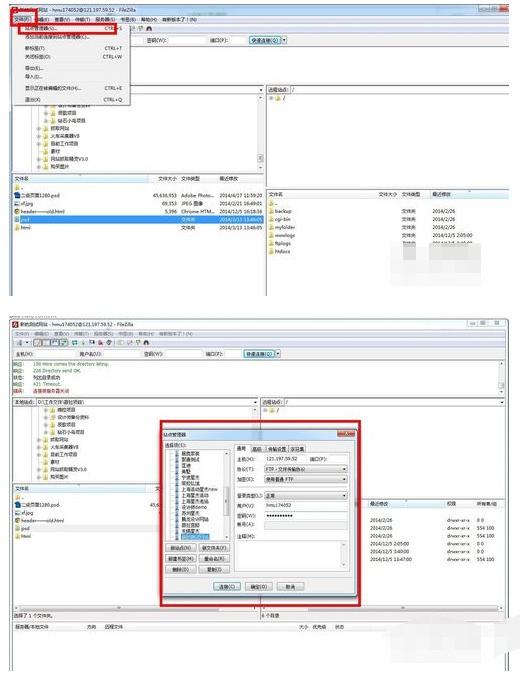This screenshot has height=687, width=528.
Task: Click the disconnect from server icon
Action: tap(100, 343)
